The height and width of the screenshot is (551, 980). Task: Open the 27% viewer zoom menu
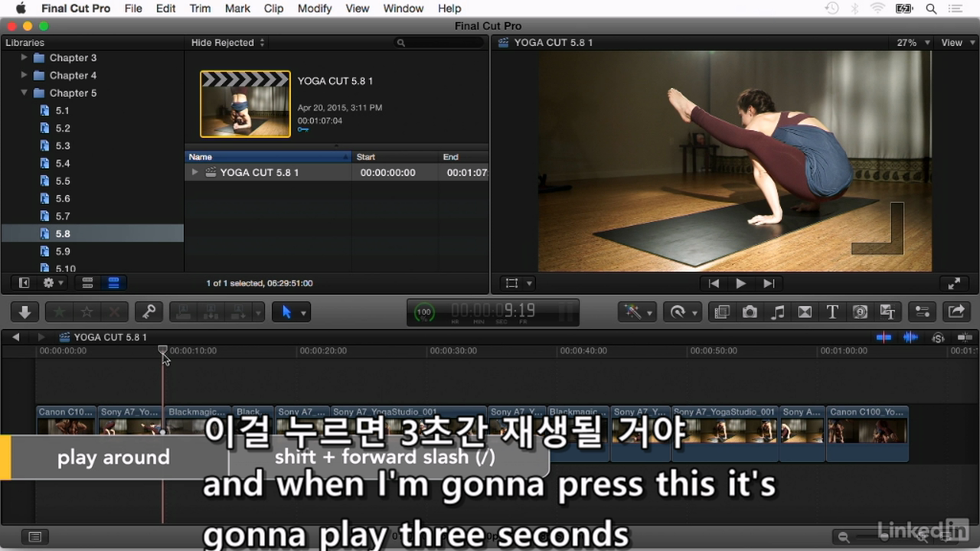coord(913,43)
